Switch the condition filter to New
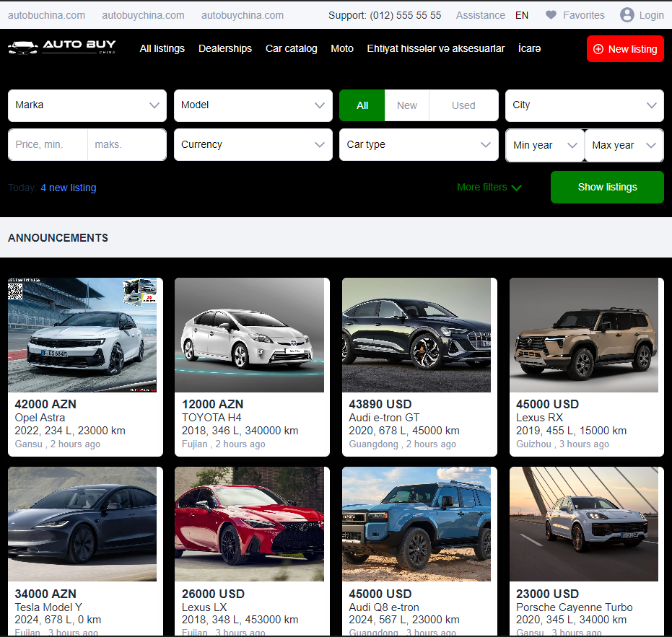 click(x=407, y=105)
